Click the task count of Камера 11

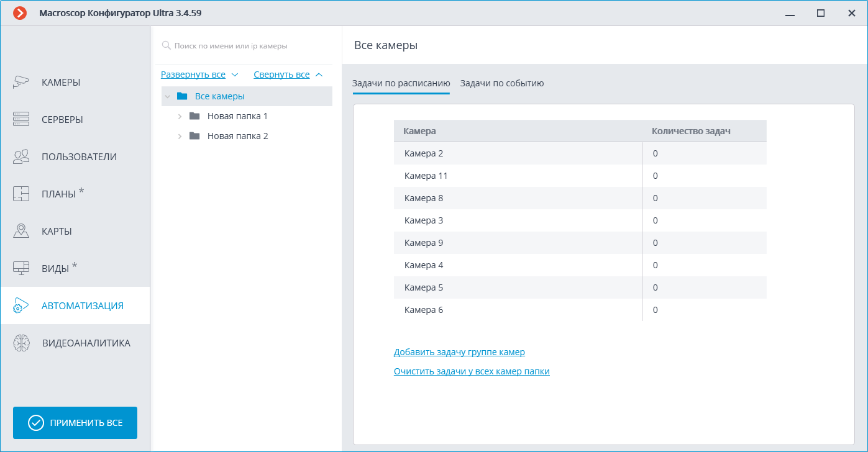(x=656, y=176)
